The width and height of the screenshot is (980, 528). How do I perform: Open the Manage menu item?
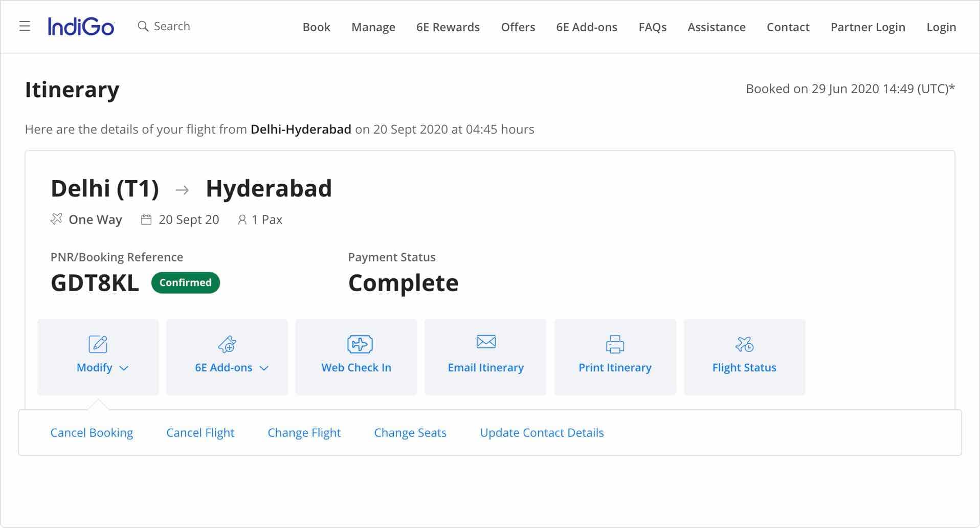click(x=373, y=27)
